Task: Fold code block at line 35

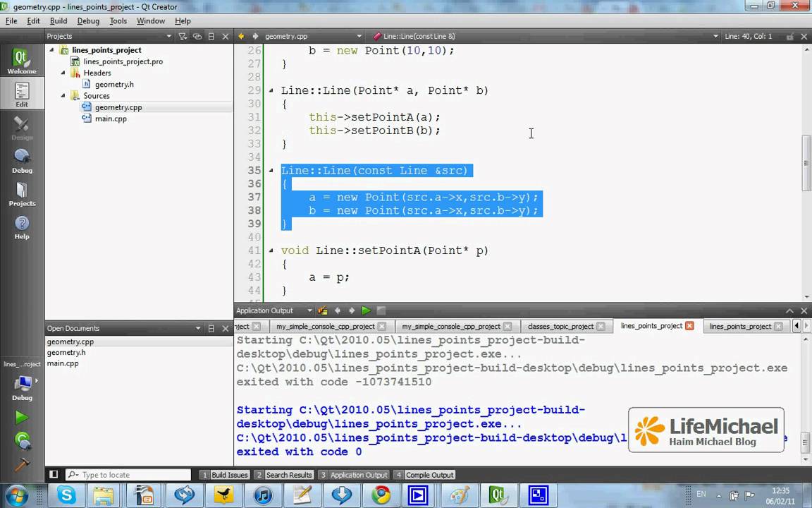Action: click(x=271, y=171)
